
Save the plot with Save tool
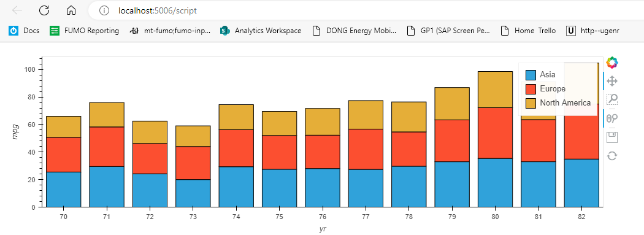click(x=612, y=137)
